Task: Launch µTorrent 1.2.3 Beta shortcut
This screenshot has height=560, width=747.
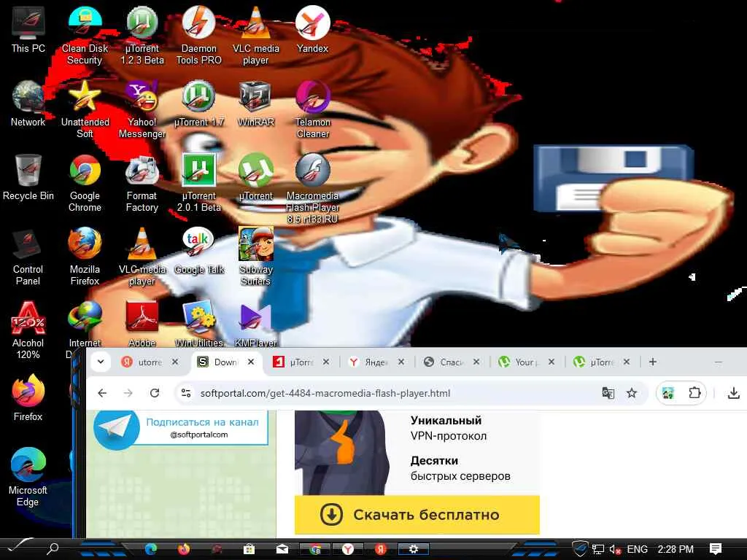Action: [x=142, y=36]
